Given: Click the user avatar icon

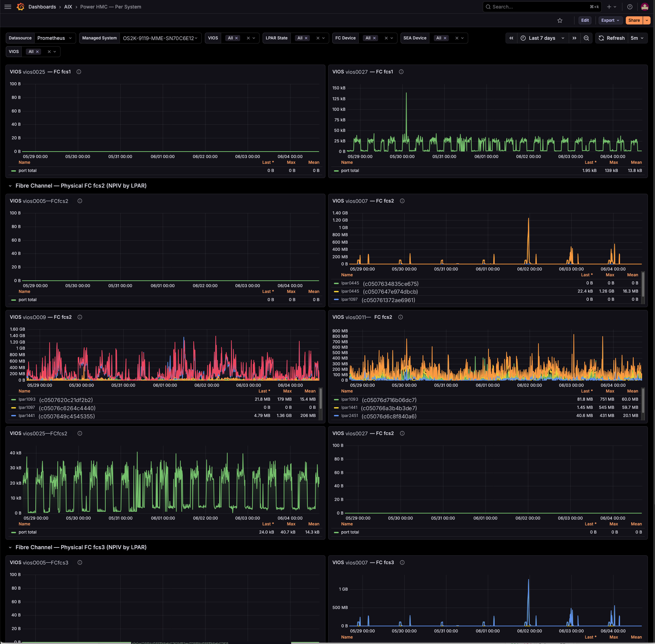Looking at the screenshot, I should (645, 7).
